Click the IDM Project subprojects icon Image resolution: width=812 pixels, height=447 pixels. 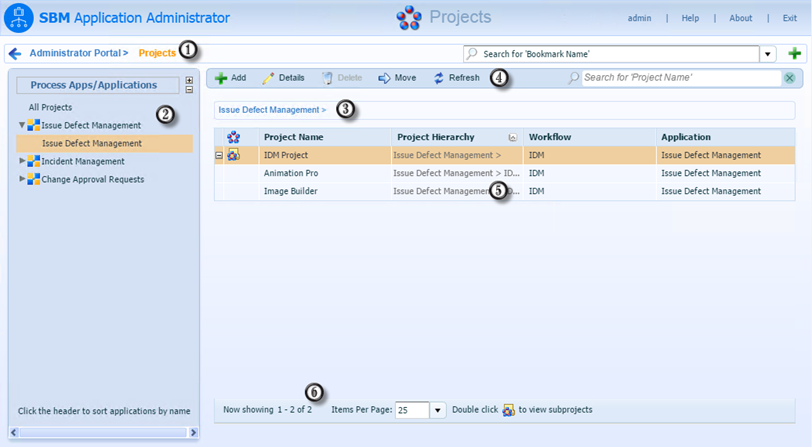pos(234,155)
